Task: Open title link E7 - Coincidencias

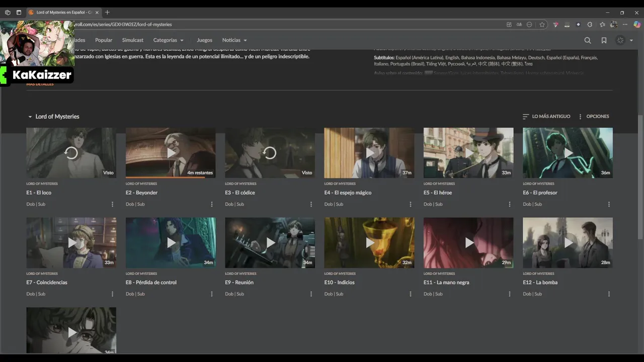Action: coord(47,283)
